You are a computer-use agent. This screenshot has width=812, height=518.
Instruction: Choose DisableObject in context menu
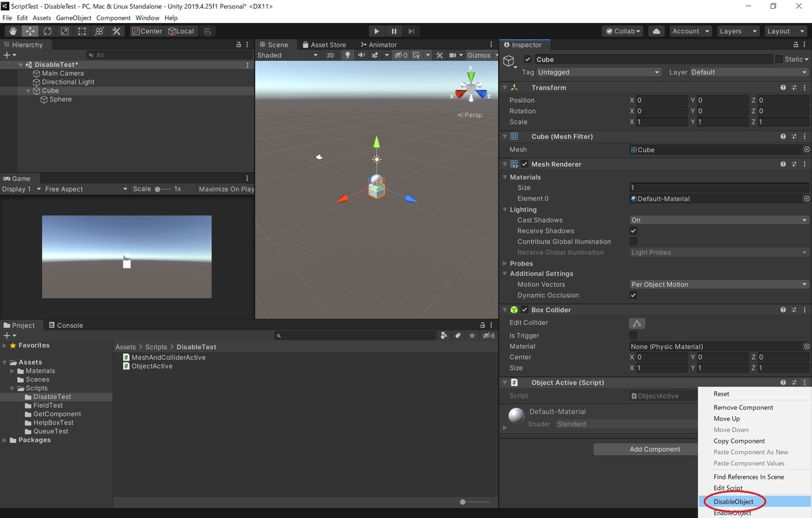734,502
